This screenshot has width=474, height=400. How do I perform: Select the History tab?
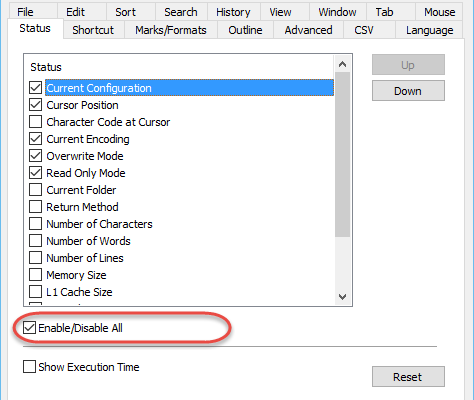[x=233, y=12]
